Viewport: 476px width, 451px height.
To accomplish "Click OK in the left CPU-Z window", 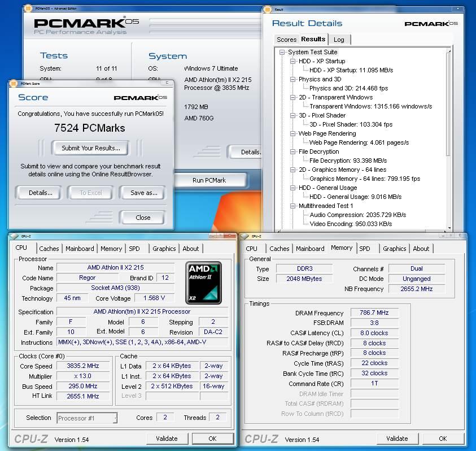I will pyautogui.click(x=212, y=439).
